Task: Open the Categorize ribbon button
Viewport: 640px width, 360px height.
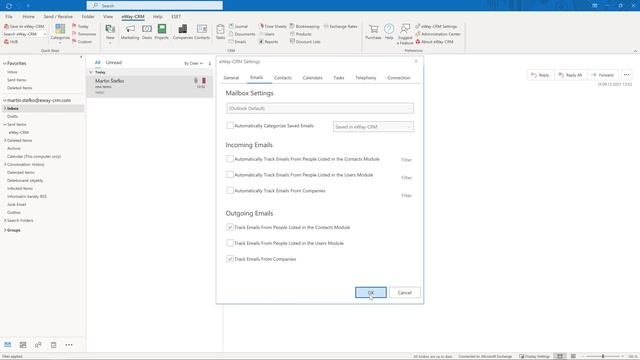Action: pos(60,33)
